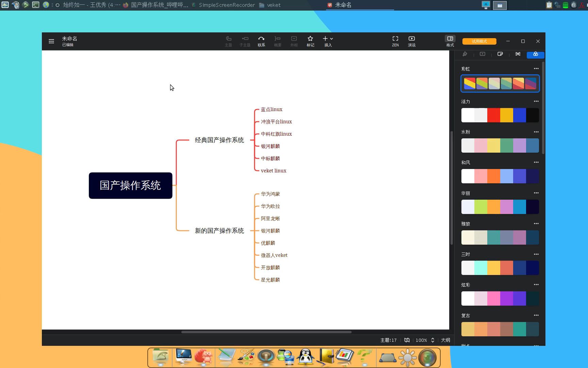Switch to SimpleScreenRecorder taskbar window
Viewport: 588px width, 368px height.
223,5
